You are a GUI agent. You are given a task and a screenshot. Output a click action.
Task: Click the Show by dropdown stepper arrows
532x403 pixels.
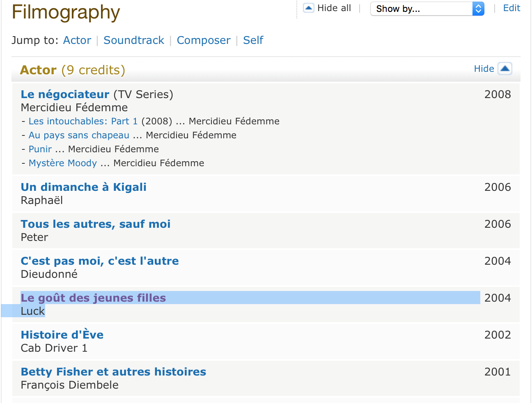tap(478, 9)
